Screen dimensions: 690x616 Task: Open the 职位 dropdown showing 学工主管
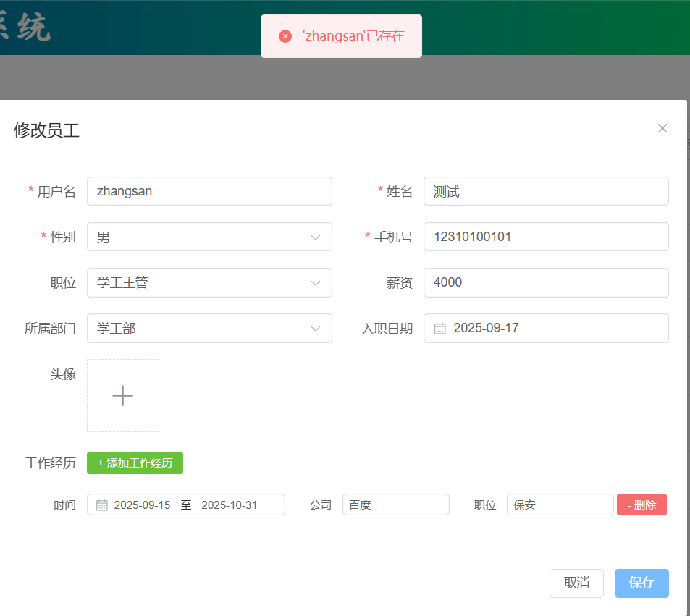[x=209, y=282]
